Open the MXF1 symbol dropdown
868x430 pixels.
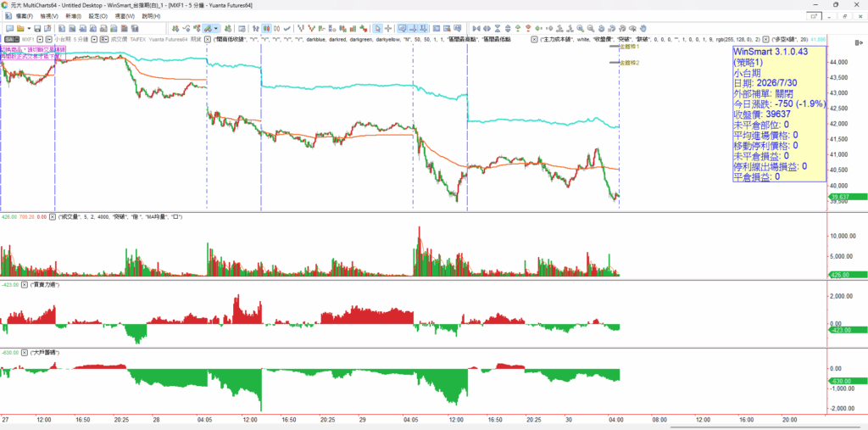point(40,39)
